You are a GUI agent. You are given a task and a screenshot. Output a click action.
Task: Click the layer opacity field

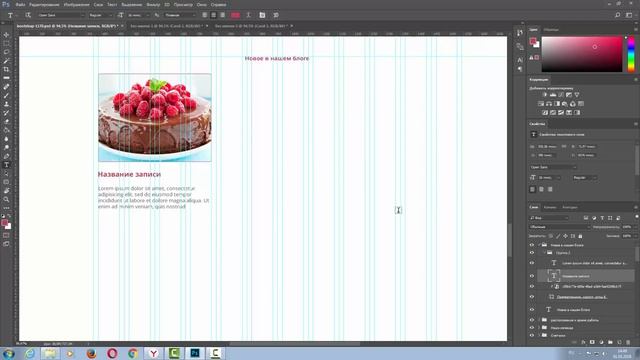click(x=628, y=227)
